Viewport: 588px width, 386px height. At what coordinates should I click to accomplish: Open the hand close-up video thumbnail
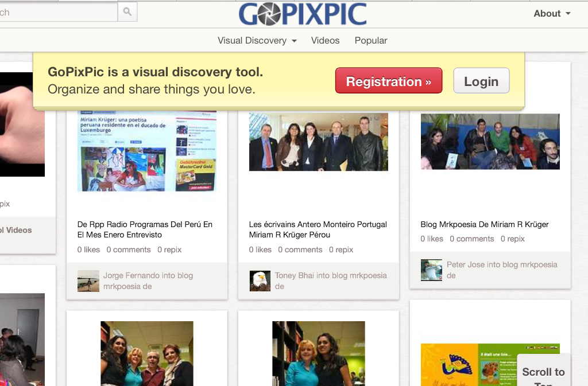[22, 124]
